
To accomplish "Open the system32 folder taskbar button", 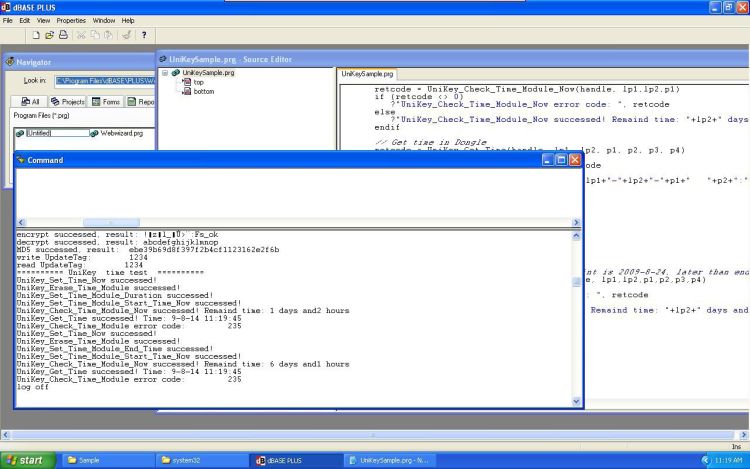I will (x=201, y=460).
